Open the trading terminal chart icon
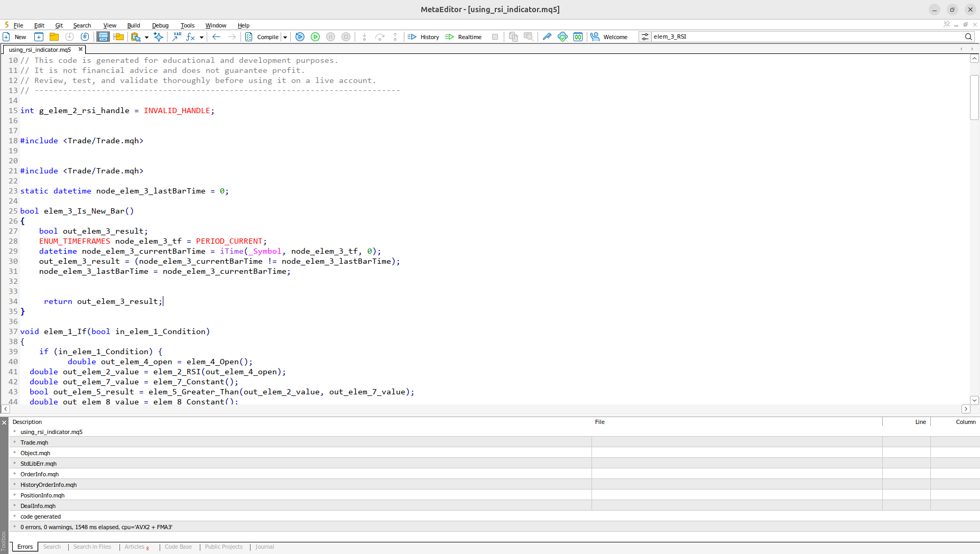This screenshot has height=554, width=980. [x=578, y=36]
